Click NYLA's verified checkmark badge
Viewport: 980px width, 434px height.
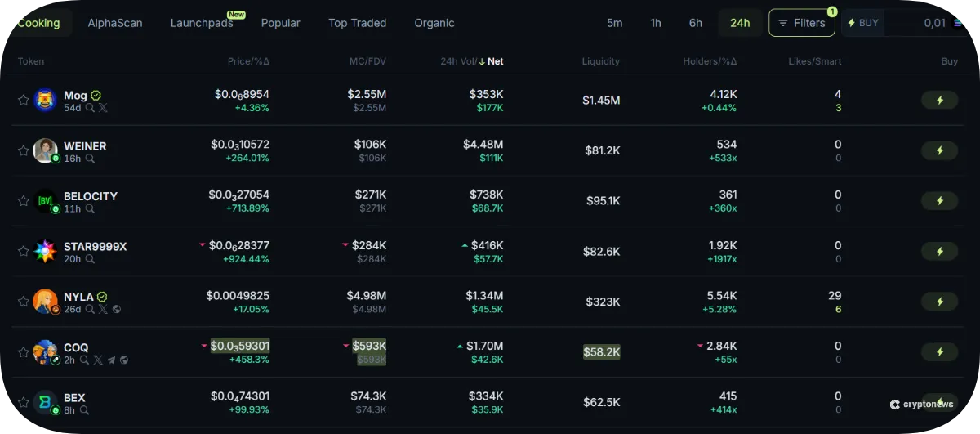102,297
